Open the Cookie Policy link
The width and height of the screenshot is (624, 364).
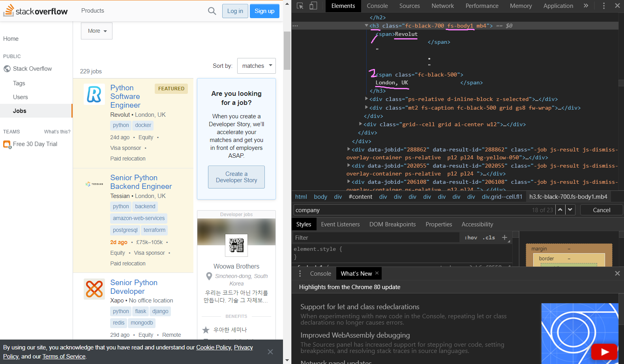[x=214, y=347]
